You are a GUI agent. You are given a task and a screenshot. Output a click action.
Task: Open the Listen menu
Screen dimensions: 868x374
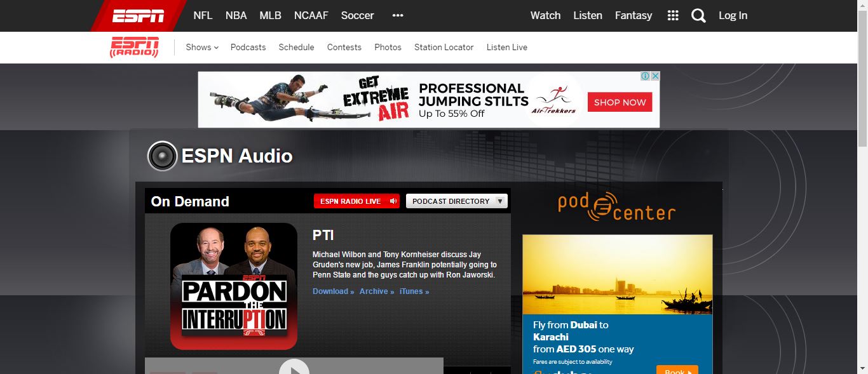(x=588, y=15)
